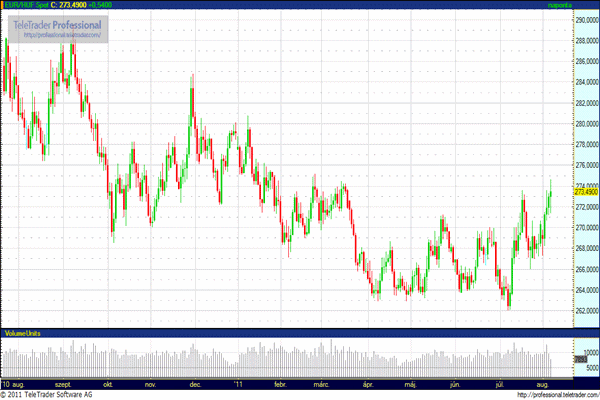Select the márc. date marker on time axis
The width and height of the screenshot is (600, 400).
[322, 383]
